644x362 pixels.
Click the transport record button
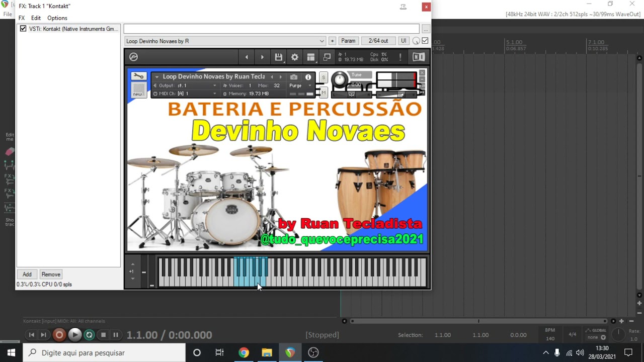click(x=59, y=335)
